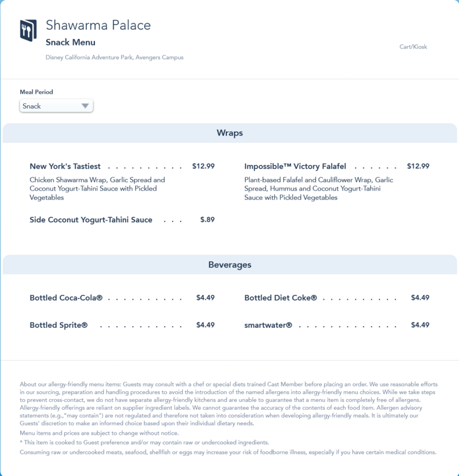The height and width of the screenshot is (476, 459).
Task: Select Side Coconut Yogurt-Tahini Sauce
Action: click(x=91, y=220)
